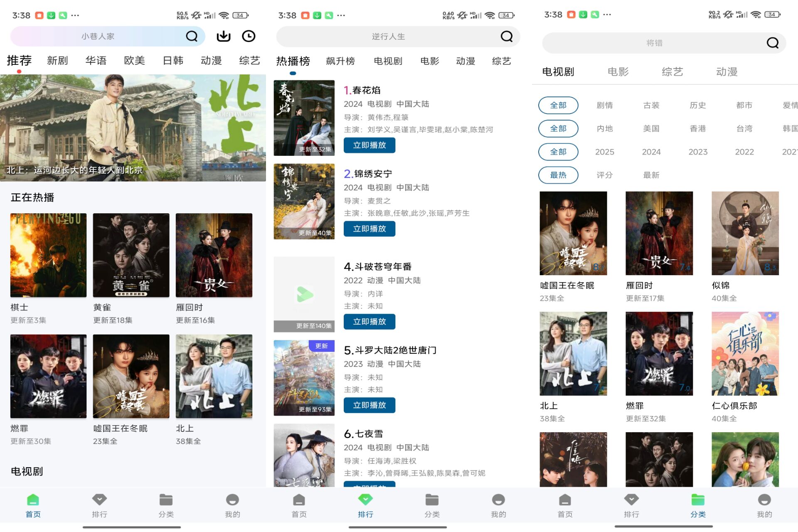Open the 首页 home tab icon
Image resolution: width=798 pixels, height=532 pixels.
click(33, 504)
